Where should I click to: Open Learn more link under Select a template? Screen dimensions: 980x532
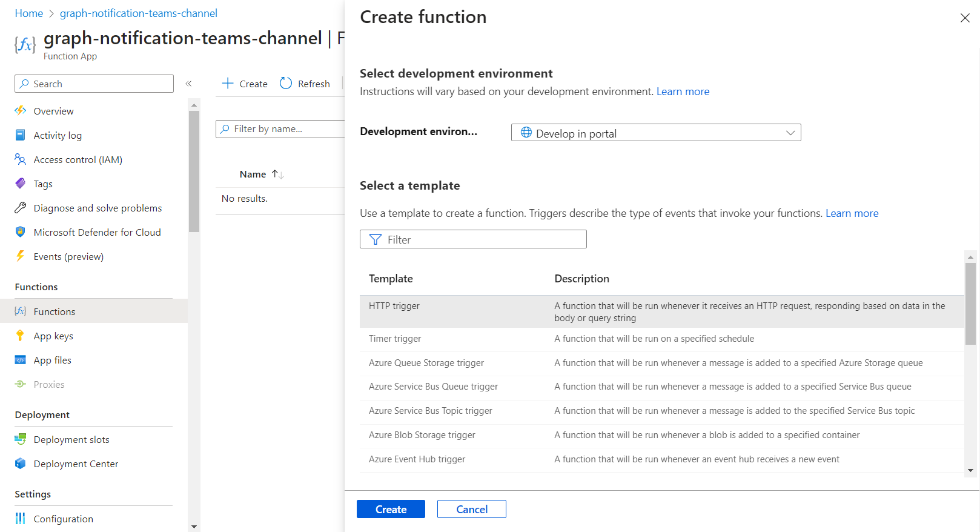coord(852,213)
